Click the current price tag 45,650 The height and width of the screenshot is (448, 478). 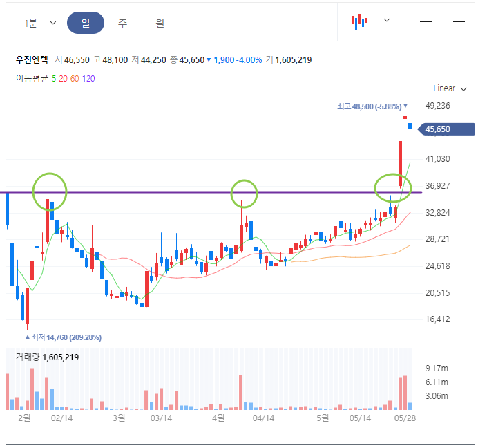point(446,129)
